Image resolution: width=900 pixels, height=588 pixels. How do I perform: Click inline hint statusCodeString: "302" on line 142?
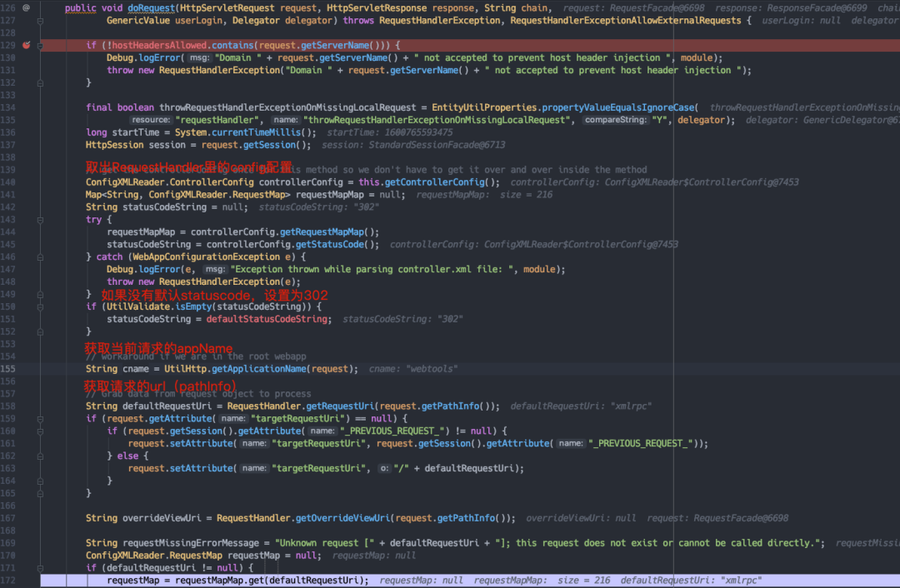tap(319, 207)
